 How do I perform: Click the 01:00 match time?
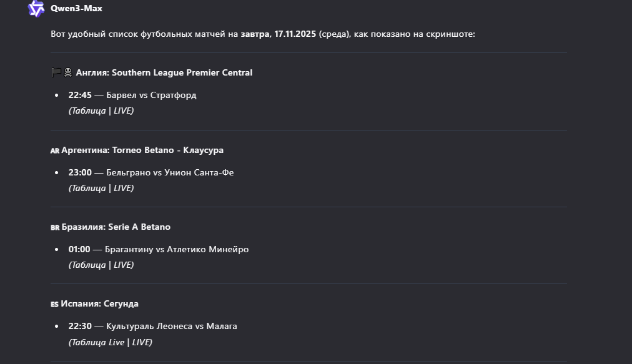click(79, 250)
